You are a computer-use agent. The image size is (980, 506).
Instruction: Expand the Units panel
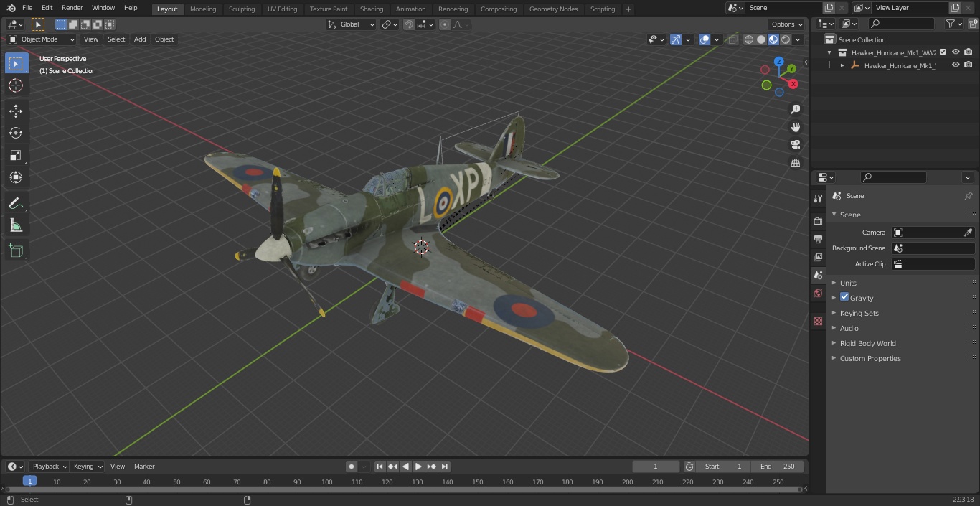coord(848,283)
